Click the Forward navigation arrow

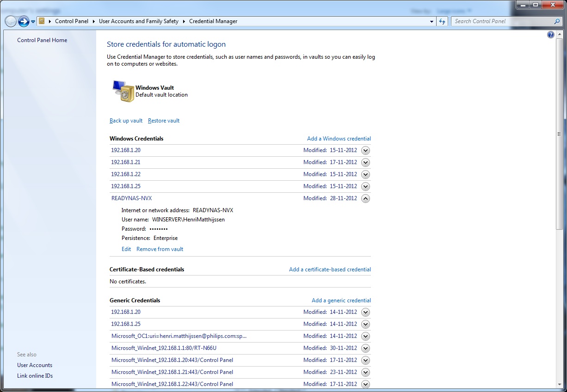tap(24, 21)
